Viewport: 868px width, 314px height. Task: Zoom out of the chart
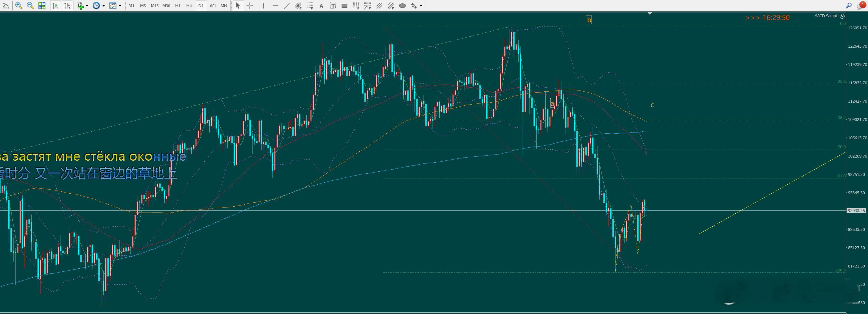tap(30, 6)
